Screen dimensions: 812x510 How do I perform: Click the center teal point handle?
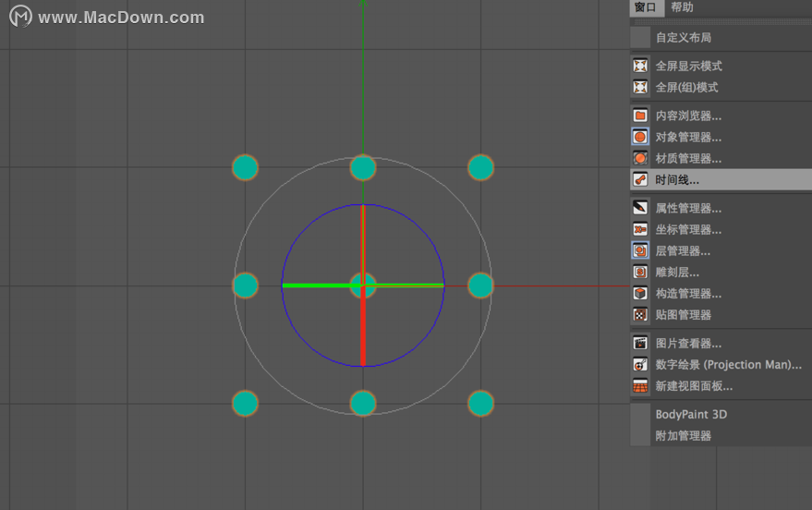point(363,285)
